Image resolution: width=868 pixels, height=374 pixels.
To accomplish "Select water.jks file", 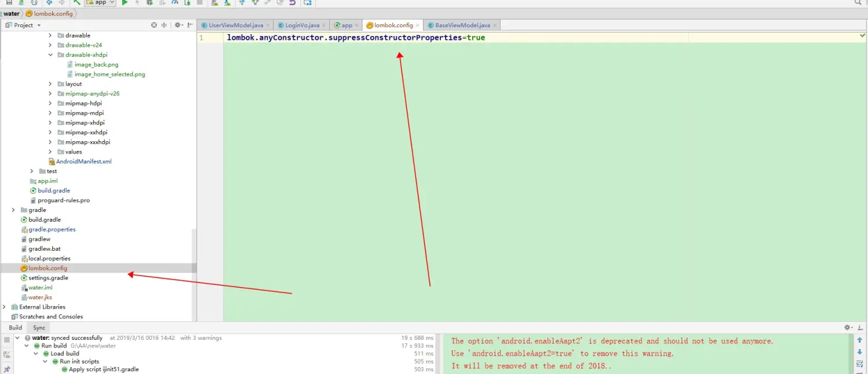I will (40, 298).
